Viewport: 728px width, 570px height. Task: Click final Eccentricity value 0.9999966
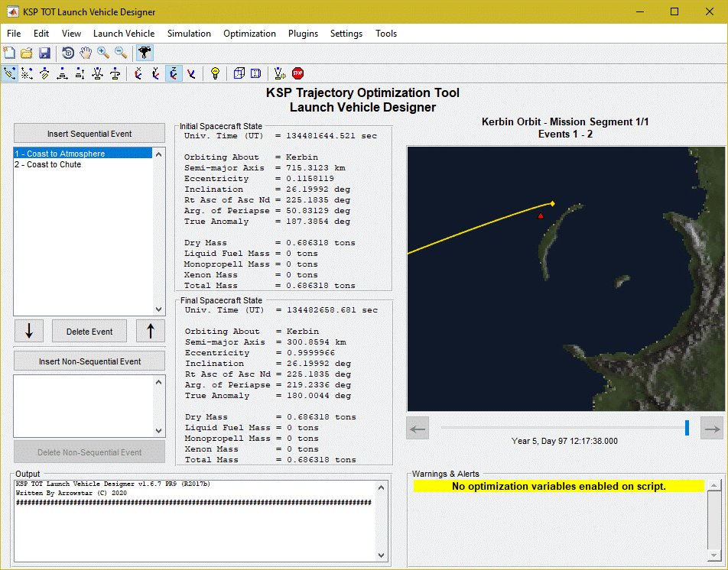[310, 352]
